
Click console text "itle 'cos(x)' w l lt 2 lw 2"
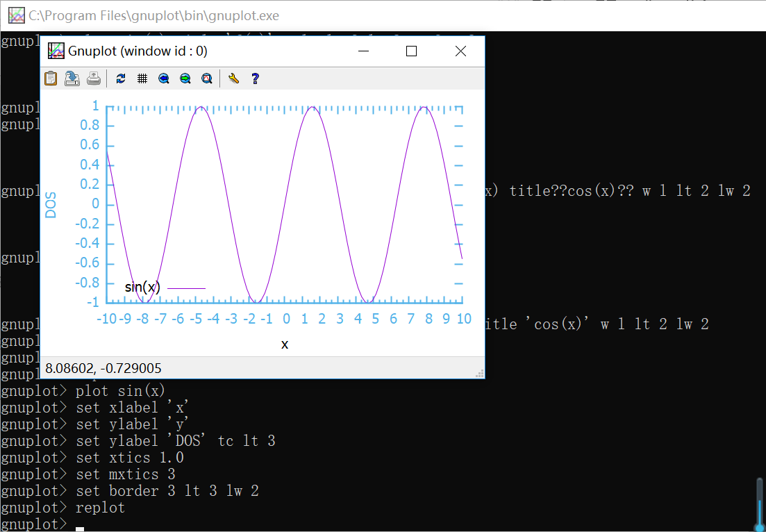(x=597, y=324)
